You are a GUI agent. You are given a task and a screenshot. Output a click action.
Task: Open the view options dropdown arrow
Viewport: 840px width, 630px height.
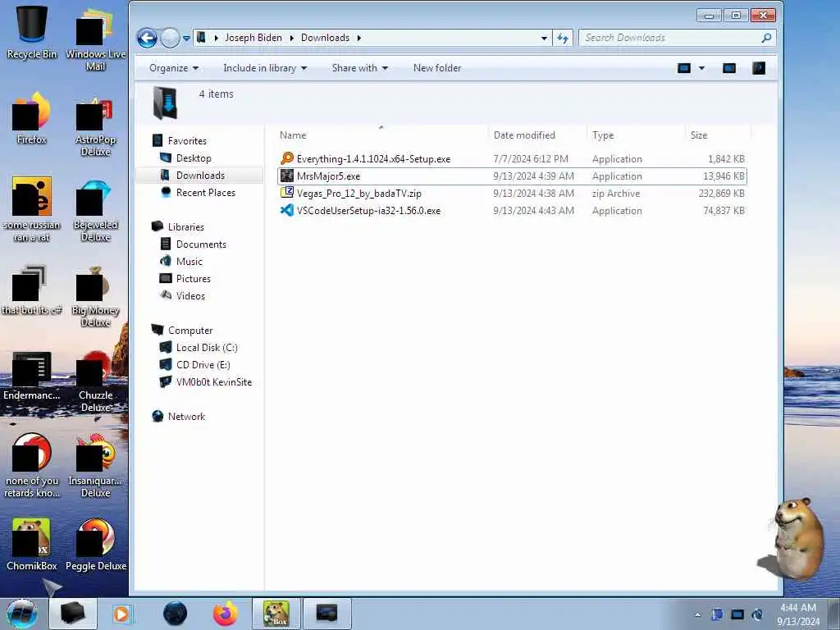701,68
